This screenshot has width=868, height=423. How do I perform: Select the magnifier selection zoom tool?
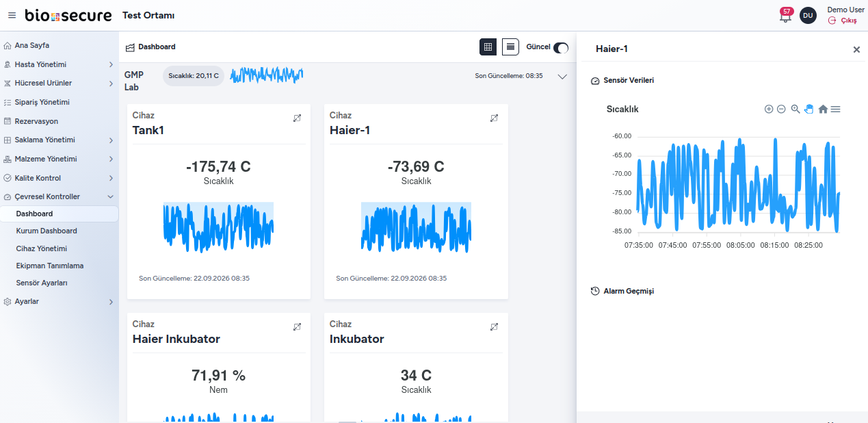pyautogui.click(x=795, y=109)
